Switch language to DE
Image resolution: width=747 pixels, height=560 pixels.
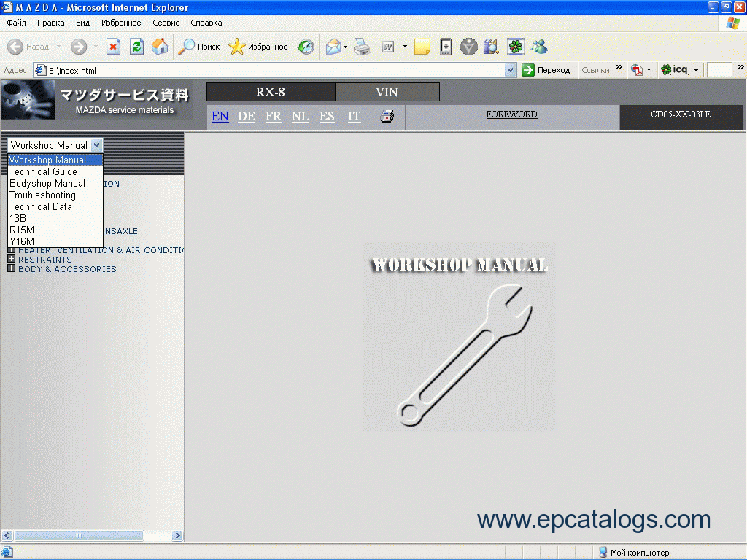pos(247,116)
